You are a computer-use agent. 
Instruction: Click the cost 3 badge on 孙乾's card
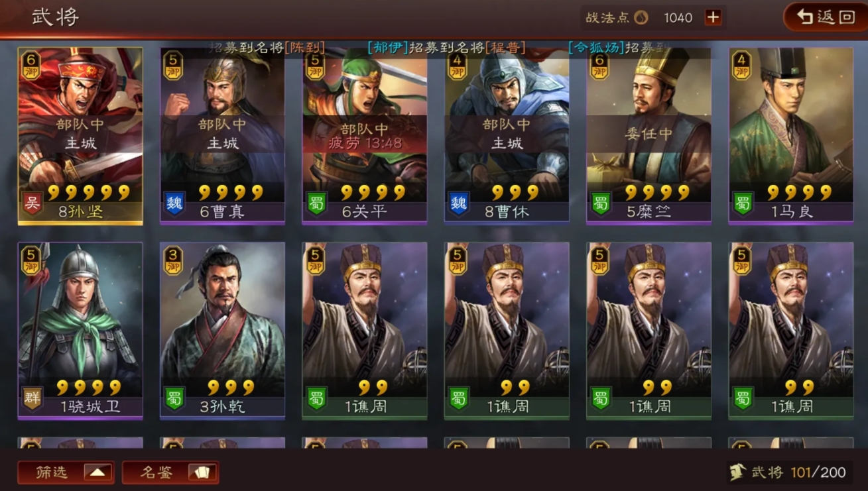tap(173, 260)
